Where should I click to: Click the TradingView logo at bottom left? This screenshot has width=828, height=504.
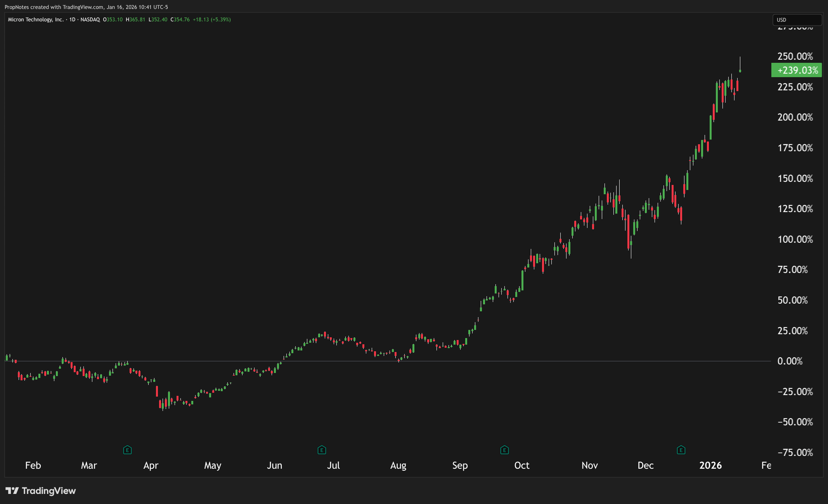(x=42, y=490)
